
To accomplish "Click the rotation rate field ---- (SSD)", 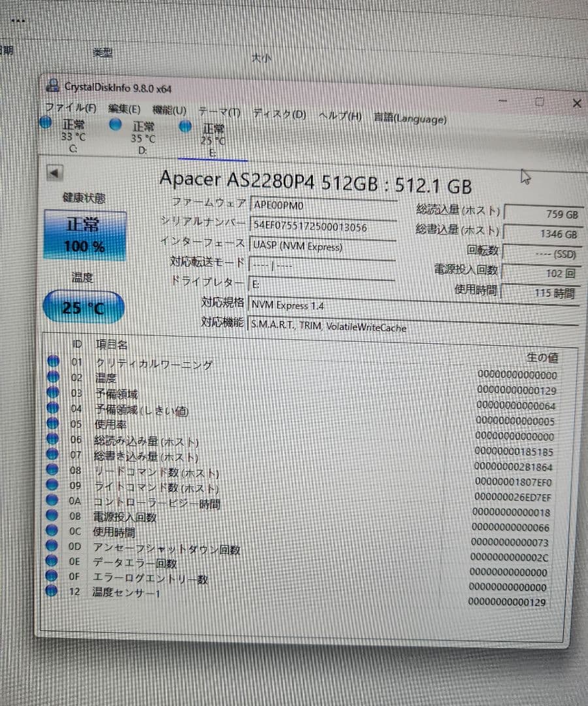I will 541,254.
